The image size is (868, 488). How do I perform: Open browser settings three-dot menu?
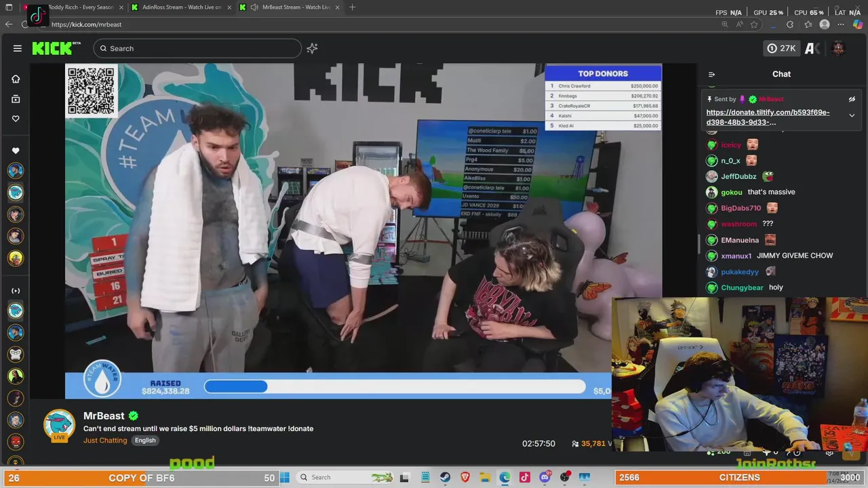click(x=842, y=24)
